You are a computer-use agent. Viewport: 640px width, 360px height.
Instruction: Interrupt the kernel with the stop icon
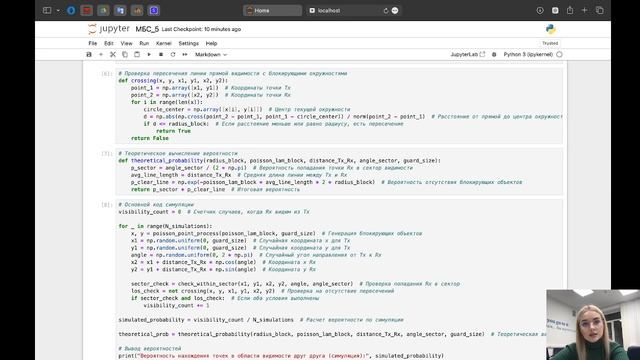point(161,54)
